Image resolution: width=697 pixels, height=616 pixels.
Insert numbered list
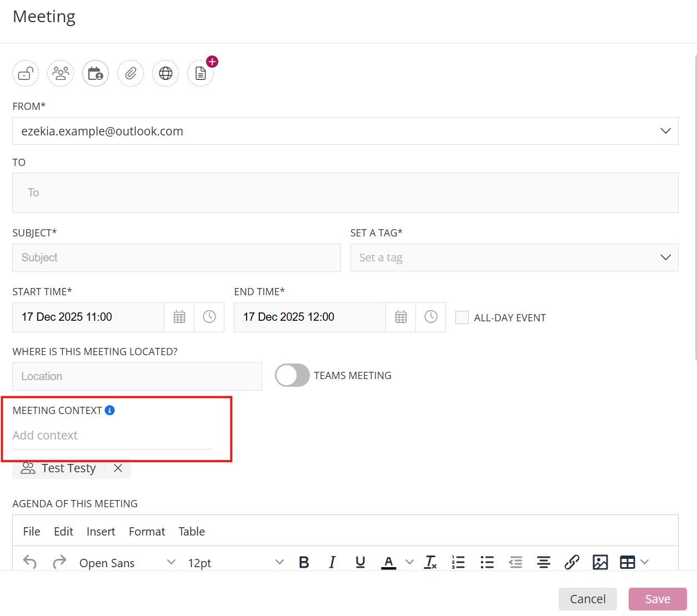[459, 562]
